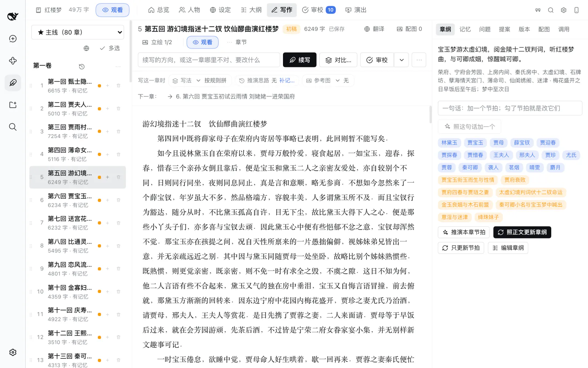The width and height of the screenshot is (588, 368).
Task: Expand the arrow next to 审校 button
Action: (401, 60)
